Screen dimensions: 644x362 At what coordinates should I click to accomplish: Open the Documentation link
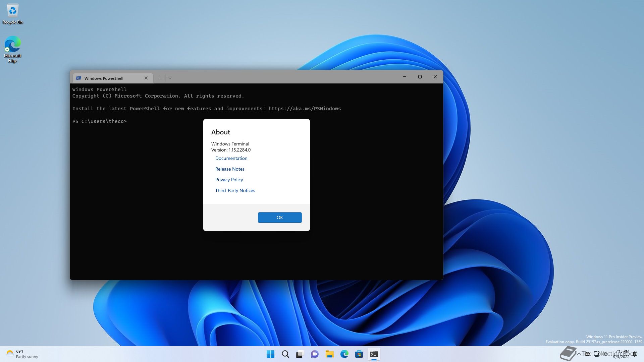[231, 158]
